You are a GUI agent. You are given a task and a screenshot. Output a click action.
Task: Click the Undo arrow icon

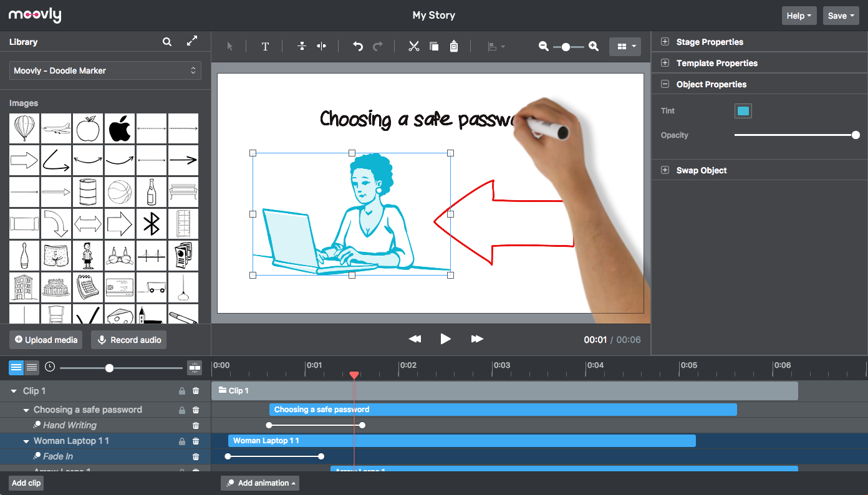pyautogui.click(x=358, y=46)
